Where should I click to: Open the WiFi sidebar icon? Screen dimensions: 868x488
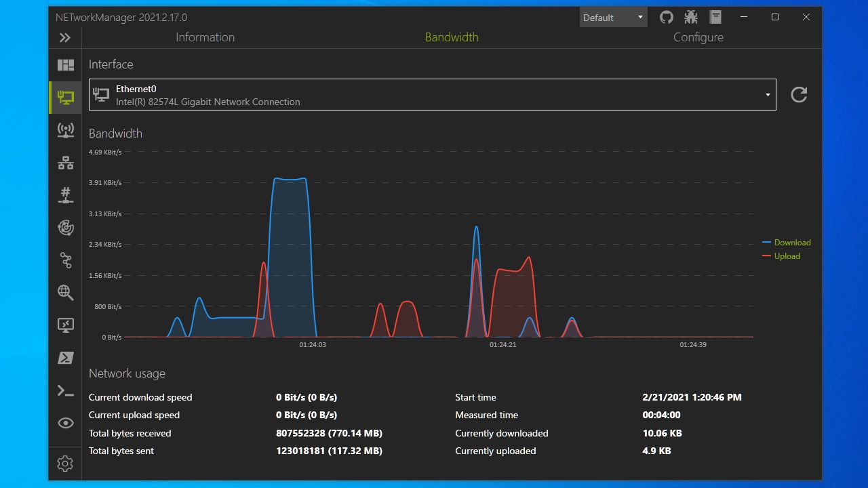tap(65, 130)
